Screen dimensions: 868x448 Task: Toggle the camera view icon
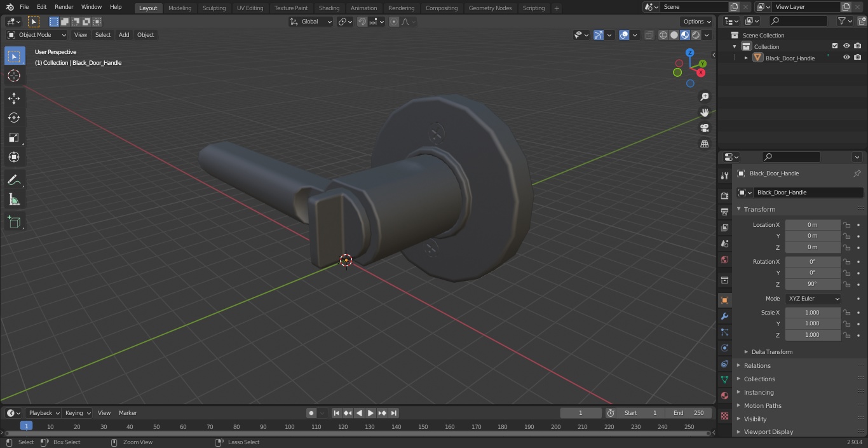click(704, 128)
